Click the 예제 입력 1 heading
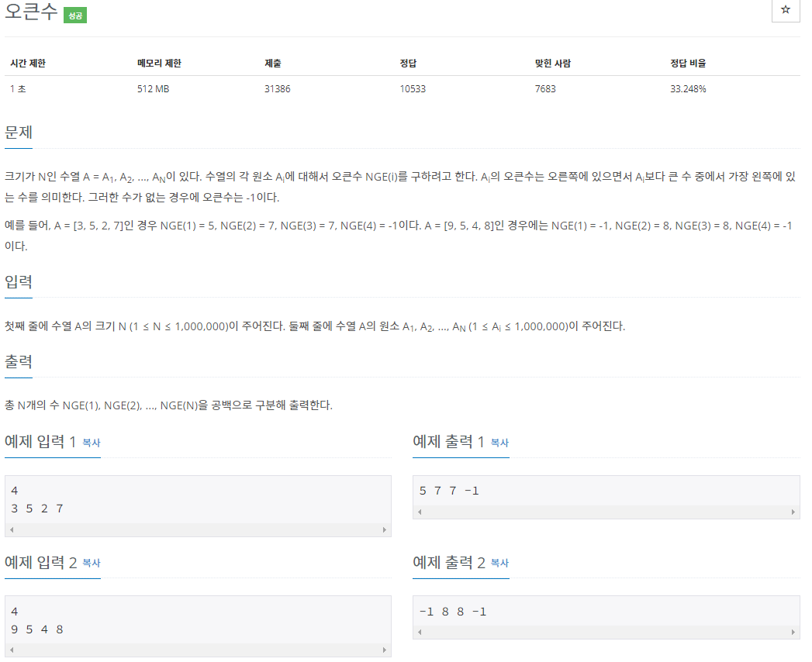 point(40,442)
